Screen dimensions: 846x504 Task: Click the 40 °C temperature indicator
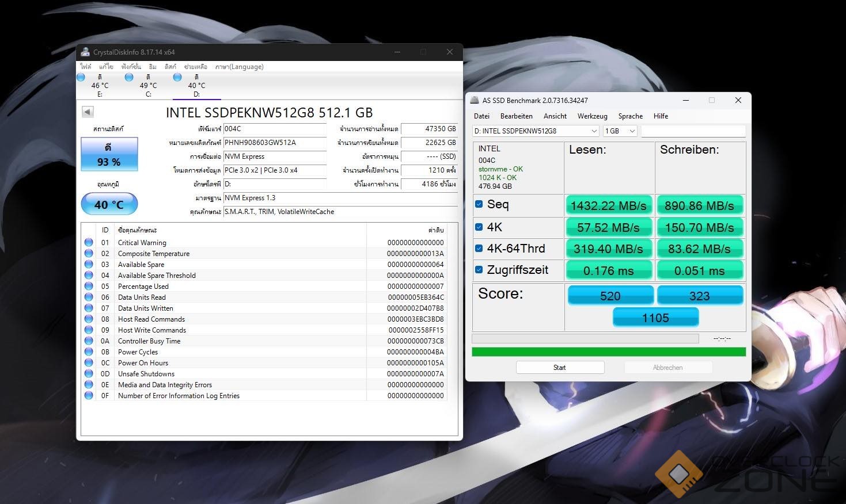click(109, 204)
